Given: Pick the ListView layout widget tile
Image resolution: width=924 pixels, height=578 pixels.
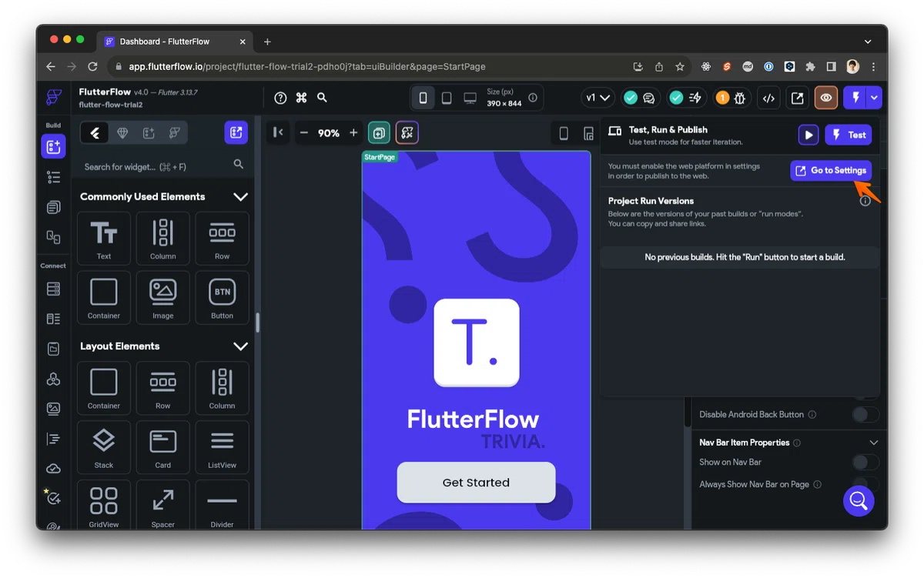Looking at the screenshot, I should [222, 447].
